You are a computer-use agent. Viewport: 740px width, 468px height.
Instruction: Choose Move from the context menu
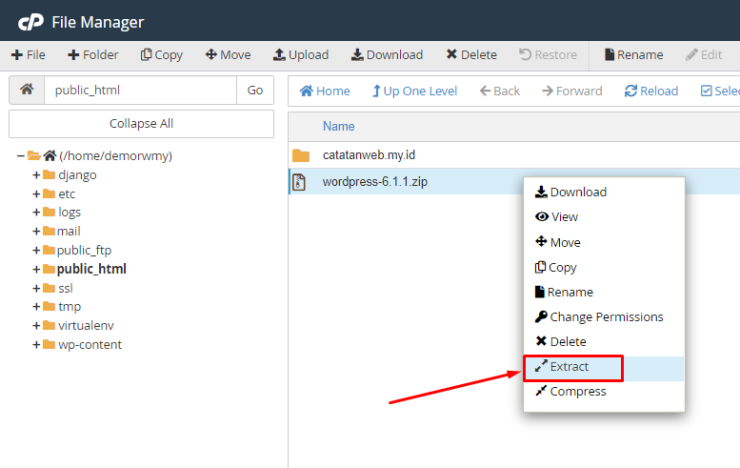[558, 242]
